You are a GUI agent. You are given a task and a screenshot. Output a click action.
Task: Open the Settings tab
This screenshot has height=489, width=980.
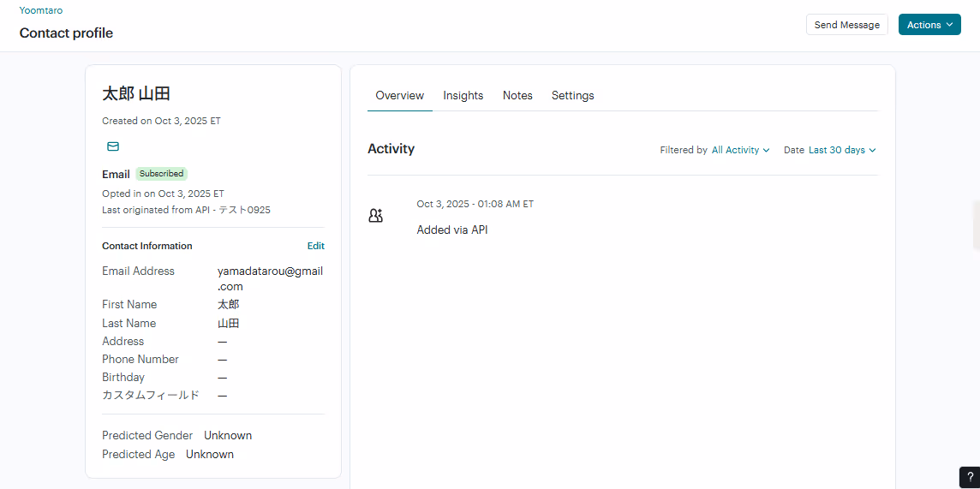click(572, 96)
